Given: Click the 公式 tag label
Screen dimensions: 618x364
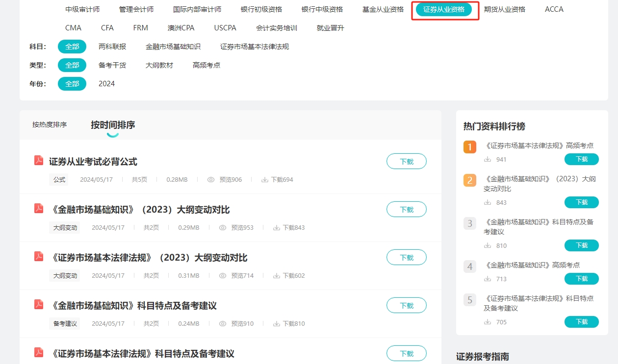Looking at the screenshot, I should [59, 180].
